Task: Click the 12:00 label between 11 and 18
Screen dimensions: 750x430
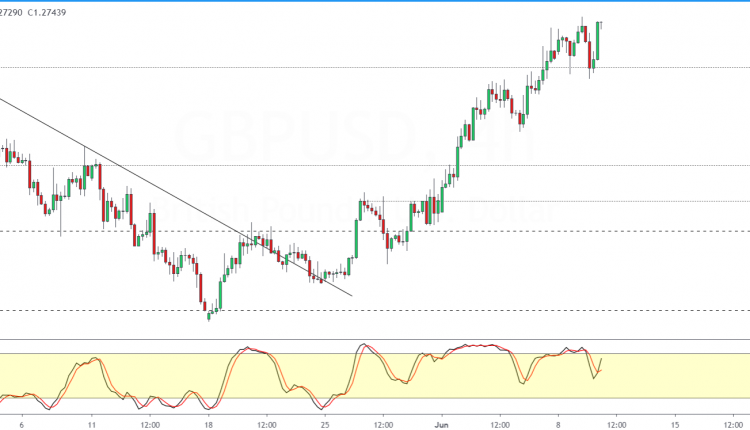Action: [150, 425]
